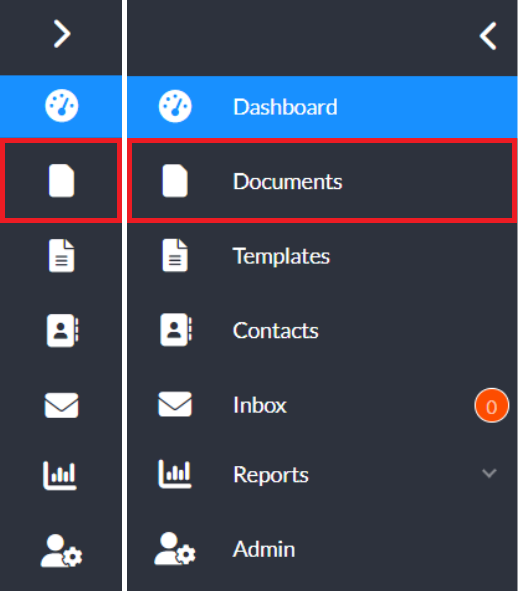Open Documents icon in collapsed sidebar

[x=61, y=181]
